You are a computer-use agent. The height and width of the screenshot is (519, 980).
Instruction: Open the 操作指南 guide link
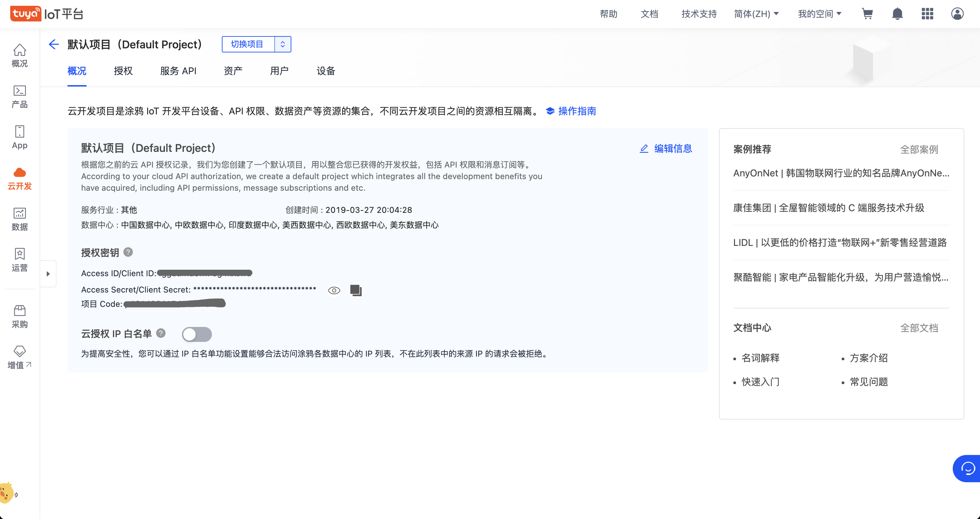click(571, 111)
